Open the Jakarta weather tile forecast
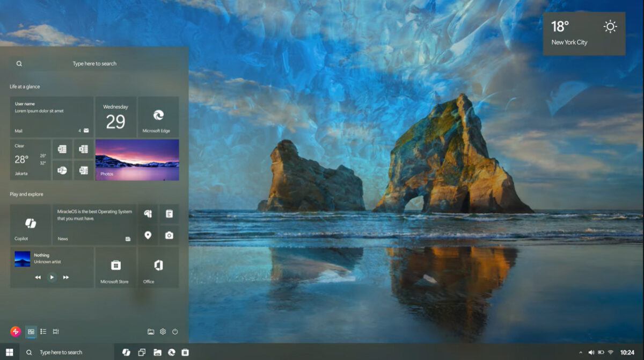This screenshot has width=644, height=360. point(30,160)
